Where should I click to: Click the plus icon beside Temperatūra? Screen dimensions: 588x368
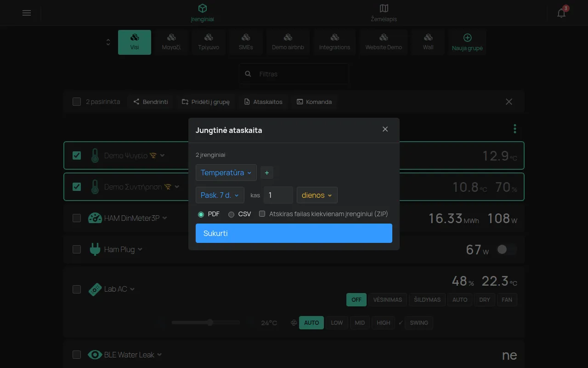(x=267, y=173)
